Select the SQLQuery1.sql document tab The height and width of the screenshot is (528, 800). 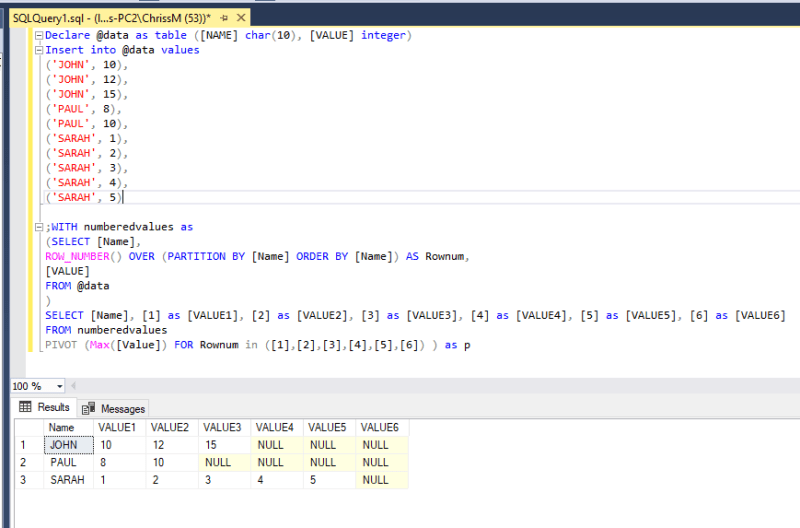pyautogui.click(x=130, y=18)
